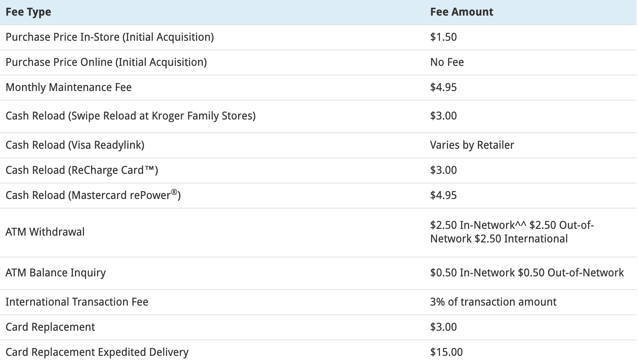Click the $4.95 monthly maintenance amount
Image resolution: width=638 pixels, height=364 pixels.
coord(443,87)
